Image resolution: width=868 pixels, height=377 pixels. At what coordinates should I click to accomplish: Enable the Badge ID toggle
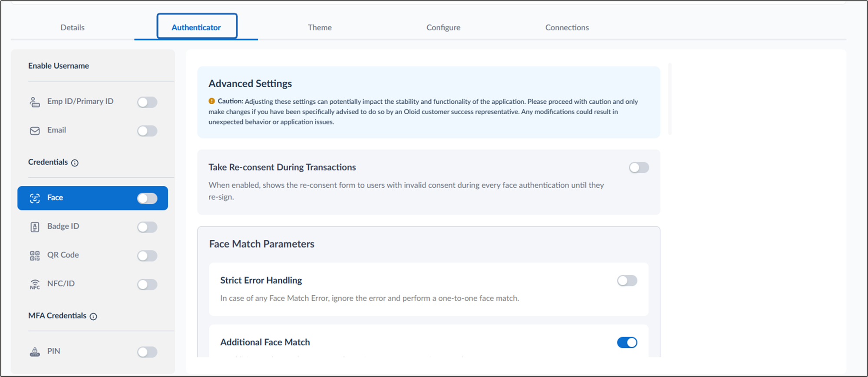tap(147, 227)
